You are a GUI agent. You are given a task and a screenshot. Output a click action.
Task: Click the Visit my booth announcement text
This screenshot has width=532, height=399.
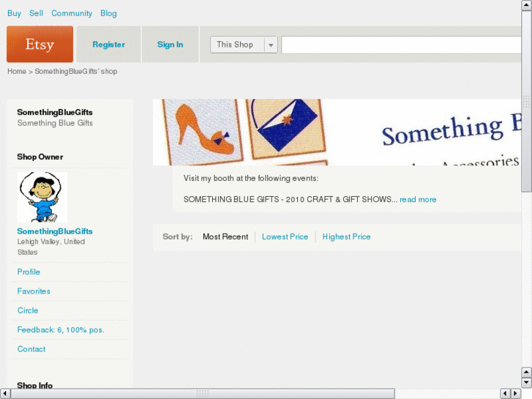point(251,179)
